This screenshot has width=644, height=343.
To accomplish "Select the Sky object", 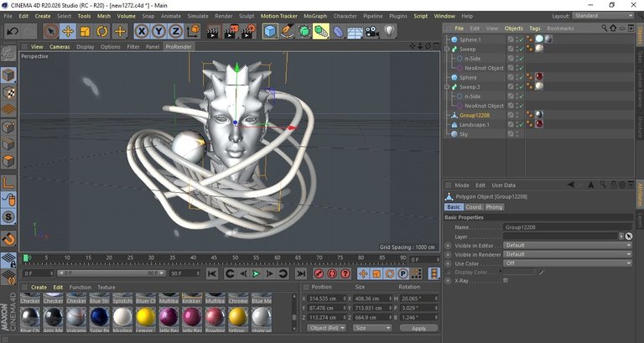I will [x=464, y=134].
